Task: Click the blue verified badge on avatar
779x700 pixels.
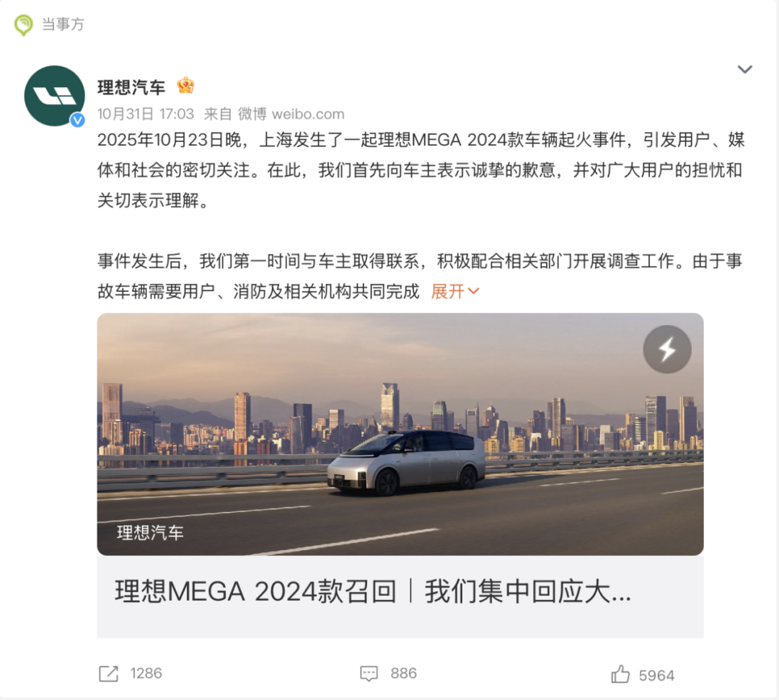Action: click(77, 120)
